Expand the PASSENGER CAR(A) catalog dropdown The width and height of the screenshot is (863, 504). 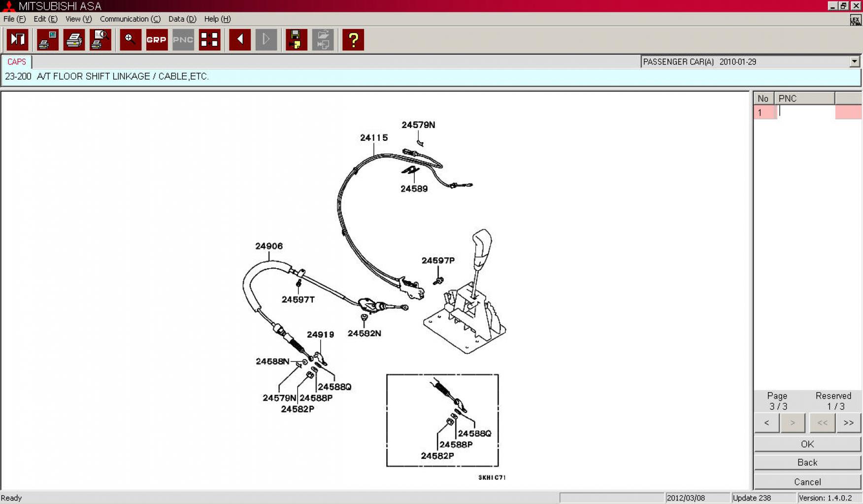854,62
